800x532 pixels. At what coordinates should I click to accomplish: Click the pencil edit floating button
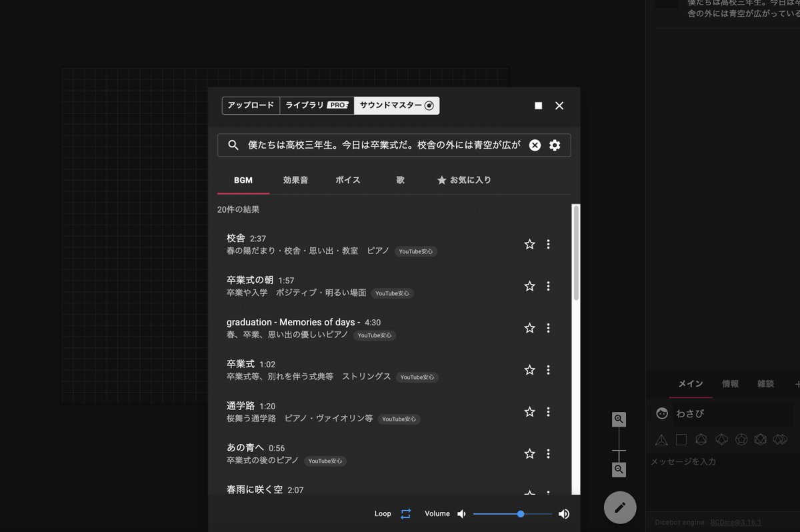pyautogui.click(x=619, y=507)
